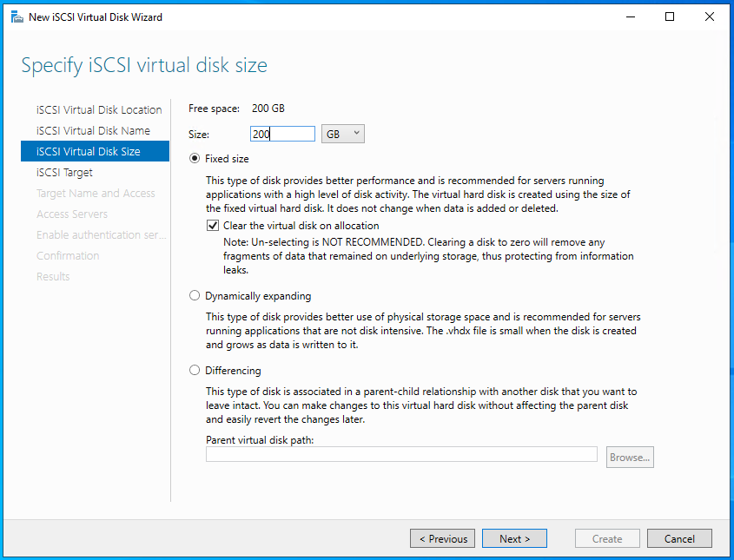This screenshot has width=734, height=560.
Task: Select the Fixed size radio button
Action: (195, 159)
